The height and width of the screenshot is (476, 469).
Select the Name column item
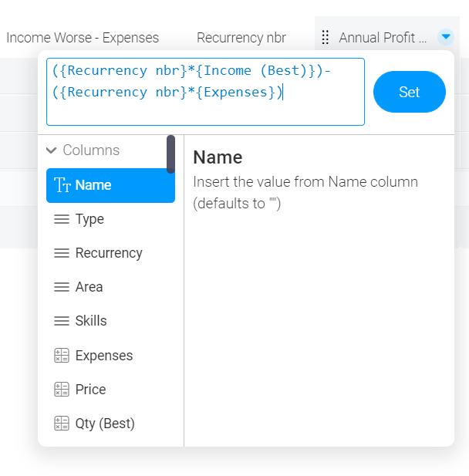pyautogui.click(x=110, y=185)
